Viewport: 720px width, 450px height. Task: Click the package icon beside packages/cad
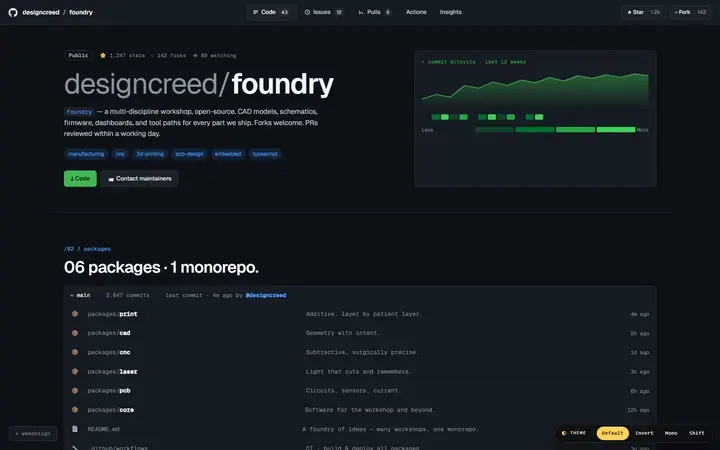tap(75, 333)
